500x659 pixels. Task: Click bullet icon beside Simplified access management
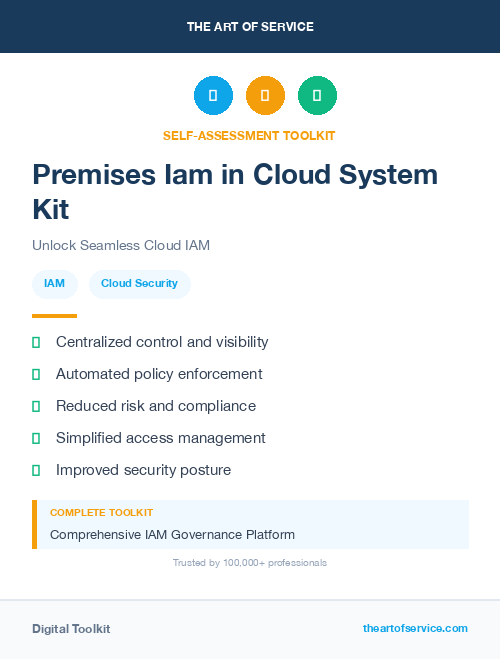[x=36, y=438]
